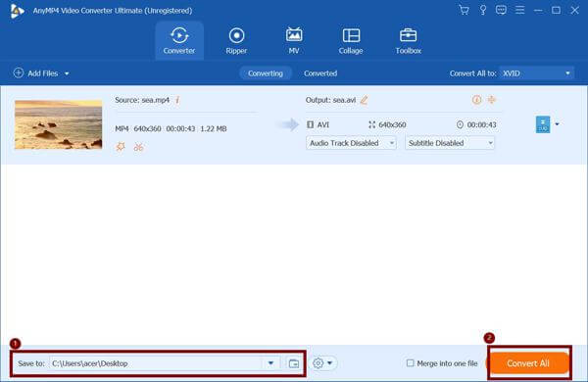Click the output 640x360 resolution value
This screenshot has width=588, height=382.
(392, 124)
